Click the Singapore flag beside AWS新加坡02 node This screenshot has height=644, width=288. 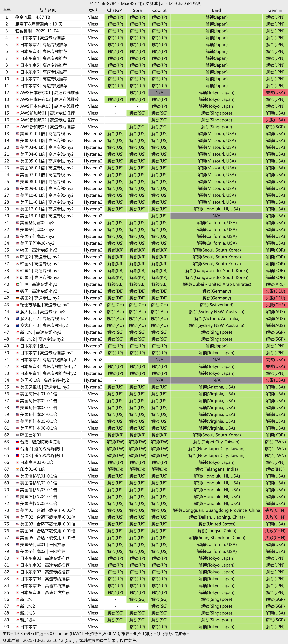coord(18,120)
